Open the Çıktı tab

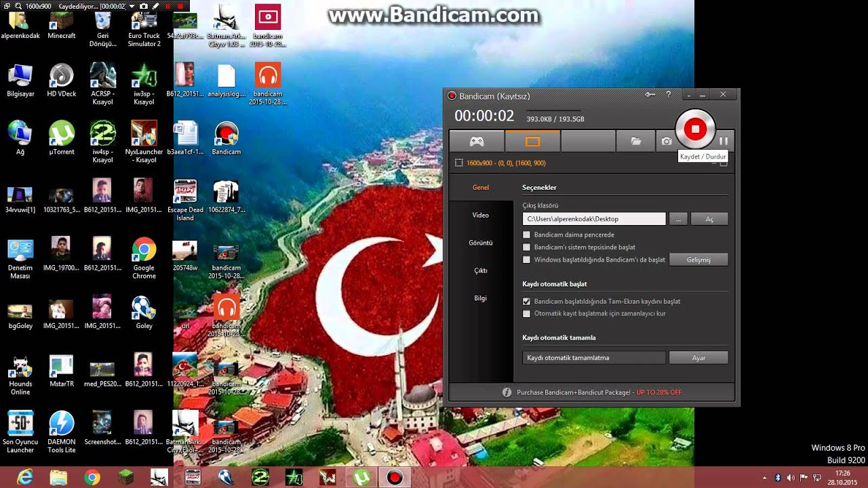[481, 270]
